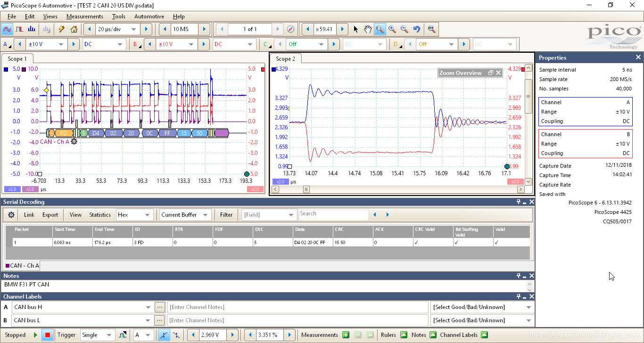Close the Zoom Overview window
Image resolution: width=644 pixels, height=343 pixels.
[498, 73]
